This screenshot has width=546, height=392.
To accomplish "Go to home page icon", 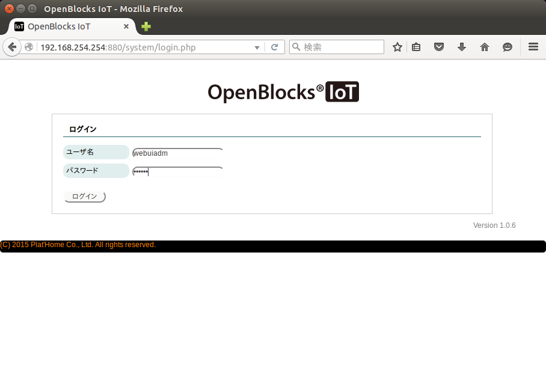I will point(485,47).
